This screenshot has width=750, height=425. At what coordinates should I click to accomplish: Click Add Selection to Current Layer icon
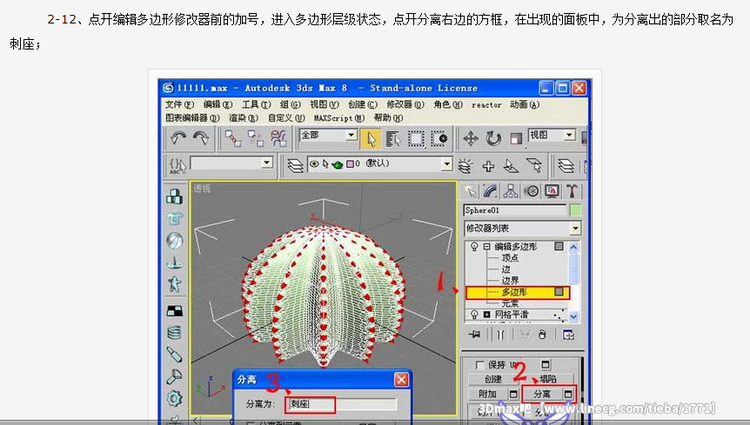(488, 166)
